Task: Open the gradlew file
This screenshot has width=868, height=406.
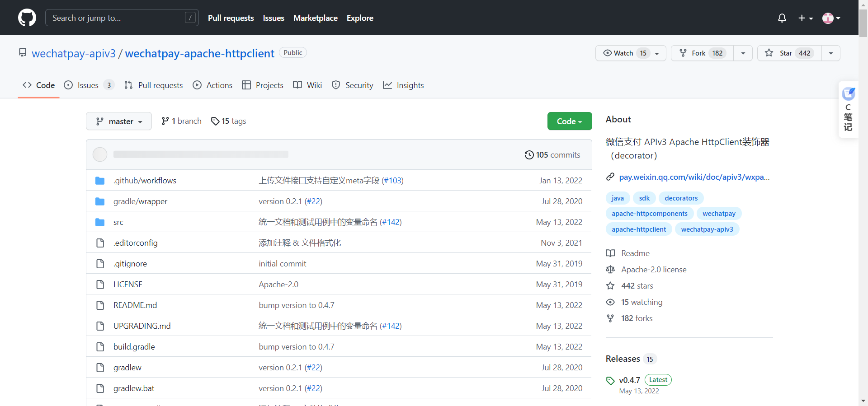Action: click(x=127, y=368)
